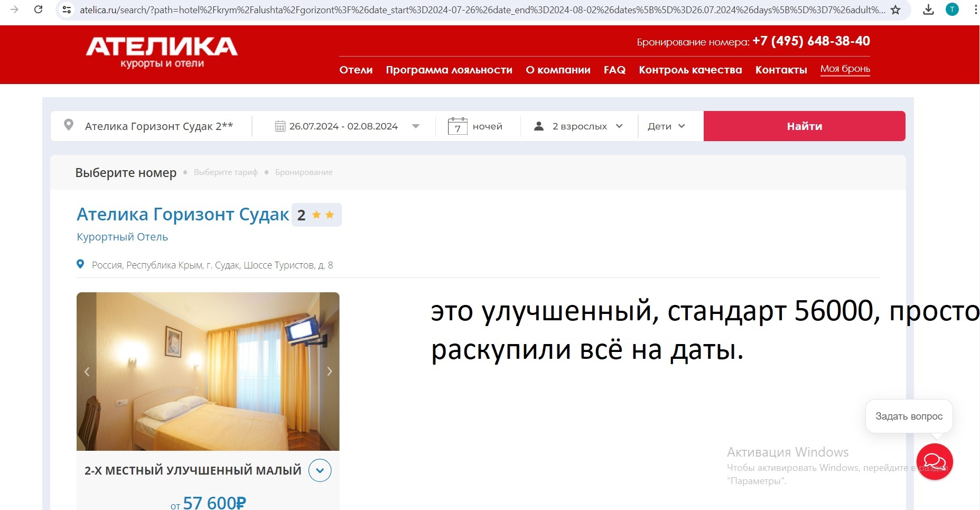Open О компании menu item
Screen dimensions: 980x510
pos(558,70)
